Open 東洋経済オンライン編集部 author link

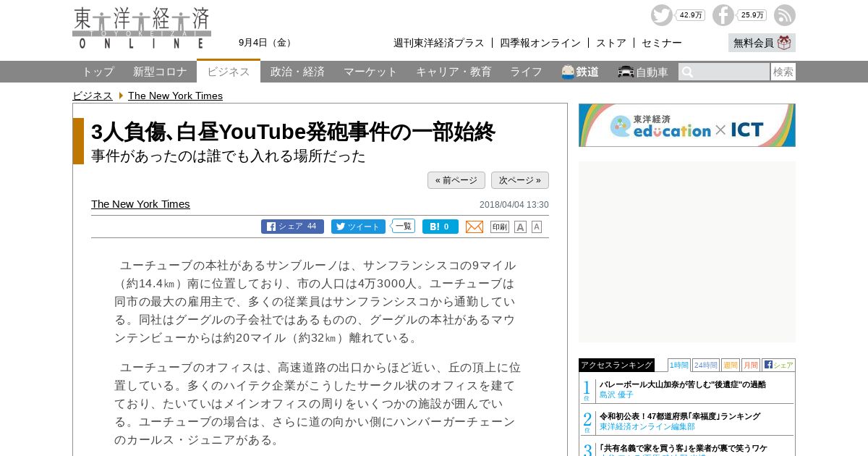tap(647, 426)
